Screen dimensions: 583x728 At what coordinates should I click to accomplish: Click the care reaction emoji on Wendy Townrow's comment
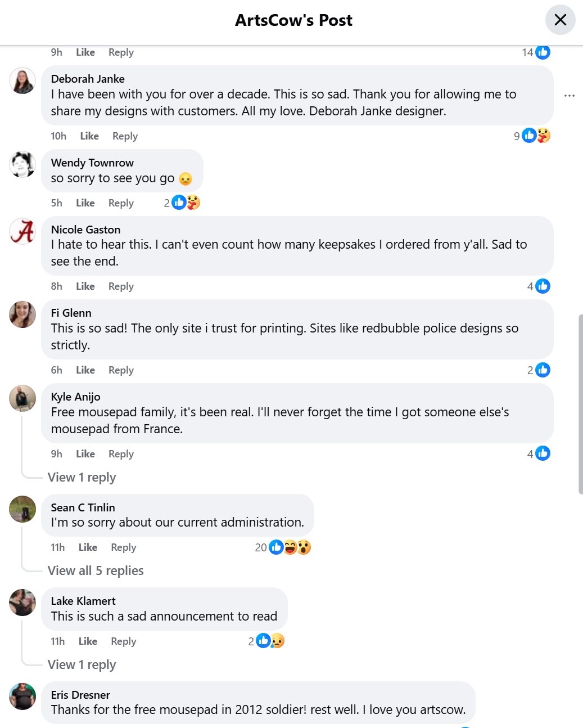[x=193, y=203]
